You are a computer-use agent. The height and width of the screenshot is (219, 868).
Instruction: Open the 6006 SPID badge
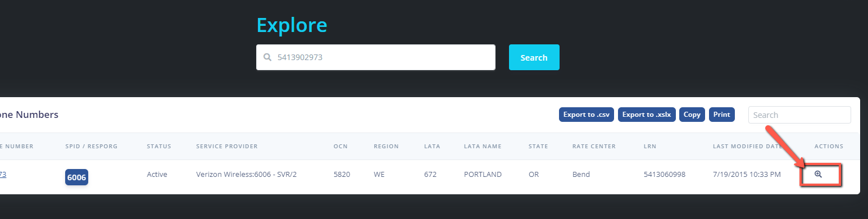pyautogui.click(x=76, y=177)
